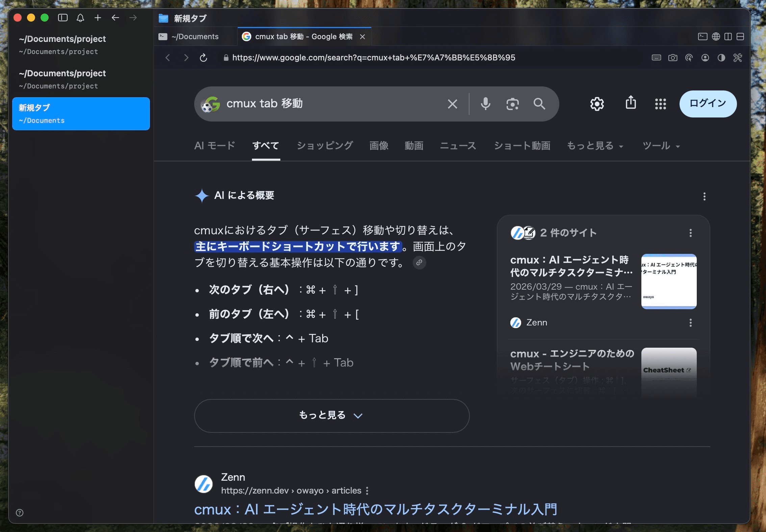
Task: Submit search with magnifier icon
Action: pos(539,104)
